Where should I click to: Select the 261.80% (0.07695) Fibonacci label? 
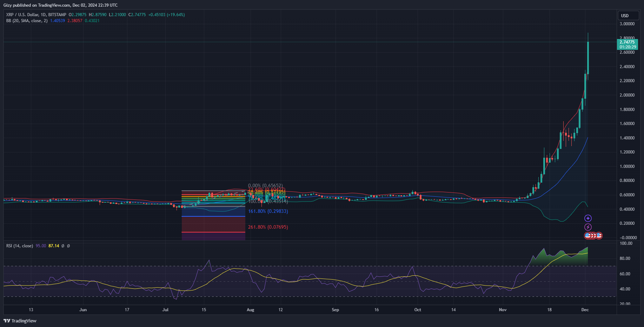tap(268, 227)
